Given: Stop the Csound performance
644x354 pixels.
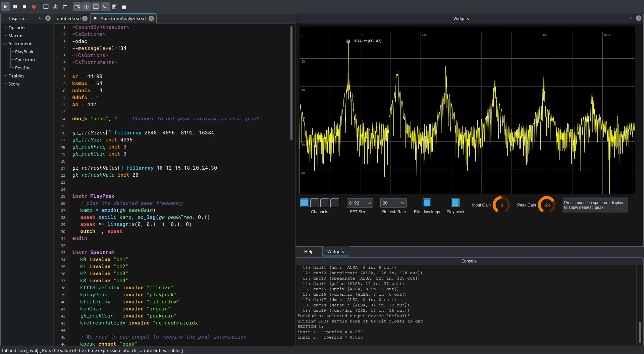Looking at the screenshot, I should [24, 7].
